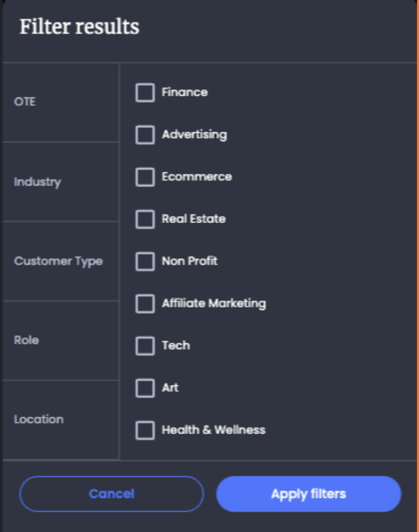The image size is (419, 532).
Task: Click the Real Estate label text
Action: (x=194, y=219)
